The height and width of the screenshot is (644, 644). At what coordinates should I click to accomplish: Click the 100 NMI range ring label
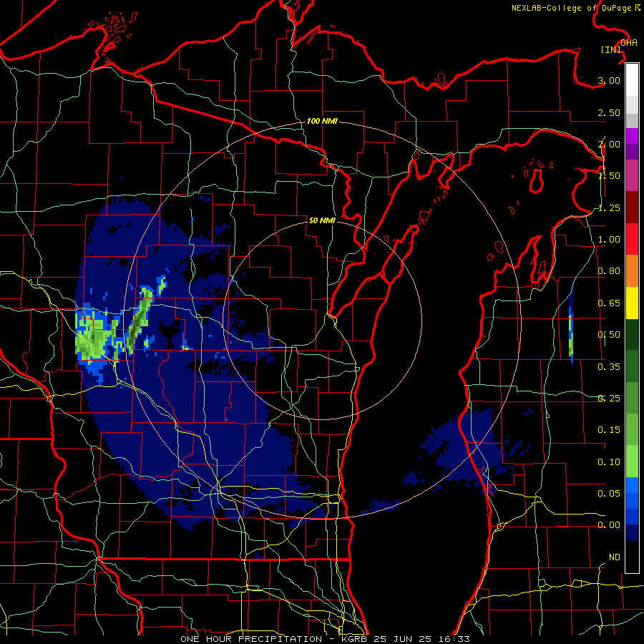322,121
